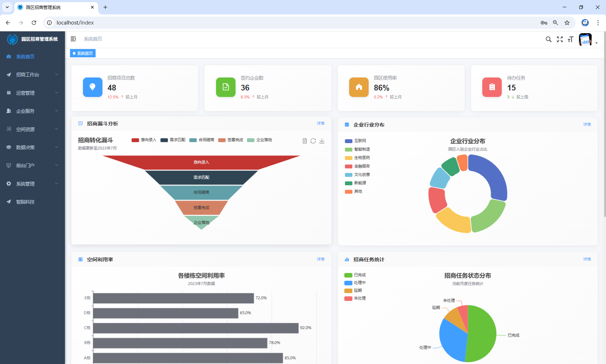606x364 pixels.
Task: Open 详情 link for 企业行业分布
Action: tap(587, 124)
